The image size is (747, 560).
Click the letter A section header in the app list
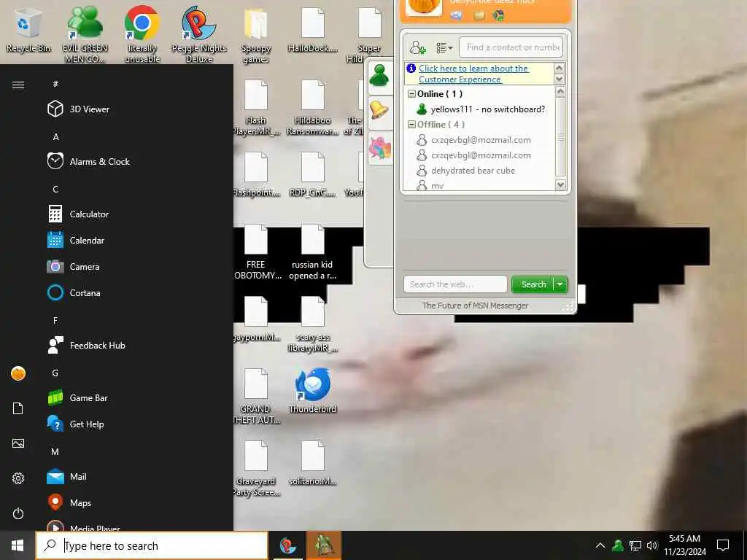(x=55, y=136)
